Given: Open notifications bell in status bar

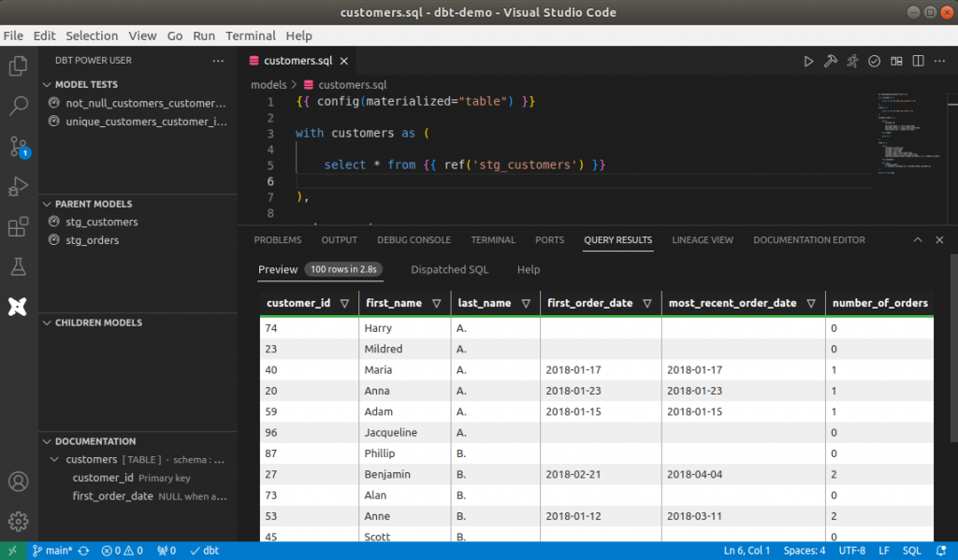Looking at the screenshot, I should [x=941, y=551].
